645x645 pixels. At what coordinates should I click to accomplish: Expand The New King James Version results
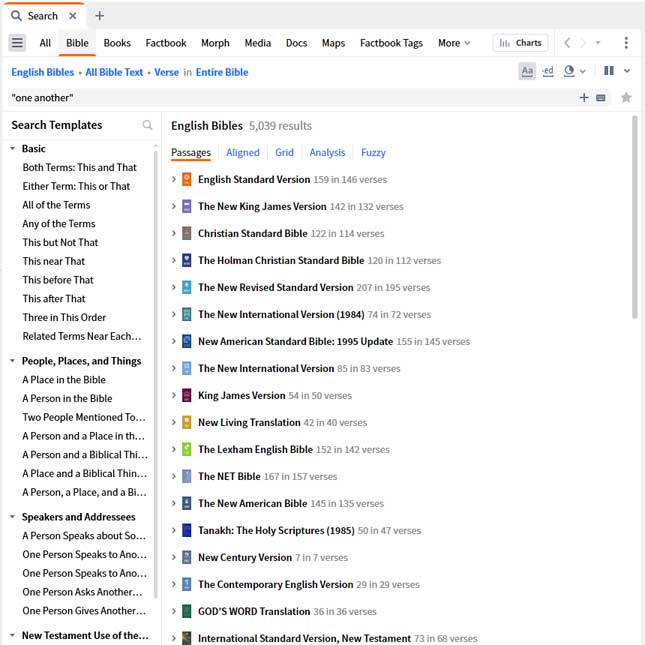coord(174,206)
